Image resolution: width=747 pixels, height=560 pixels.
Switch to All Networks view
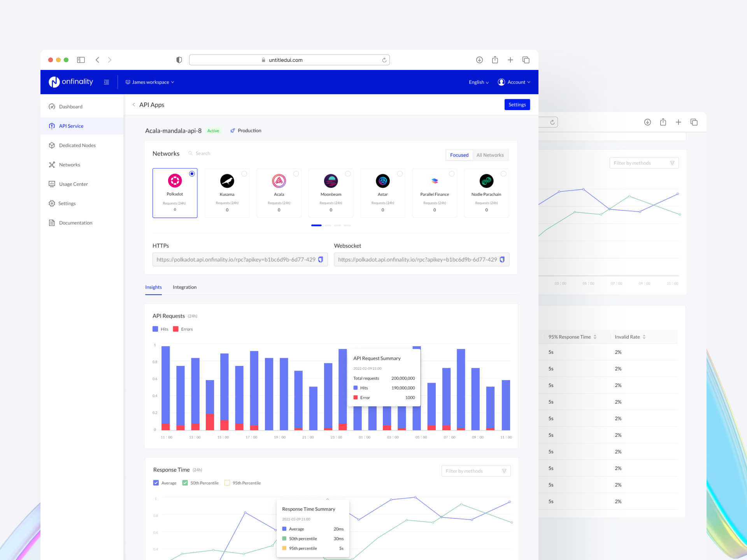point(490,155)
